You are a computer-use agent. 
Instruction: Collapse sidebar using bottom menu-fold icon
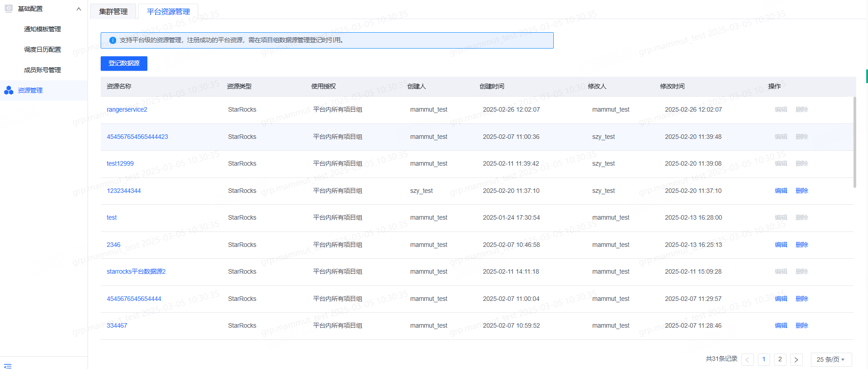click(x=8, y=366)
